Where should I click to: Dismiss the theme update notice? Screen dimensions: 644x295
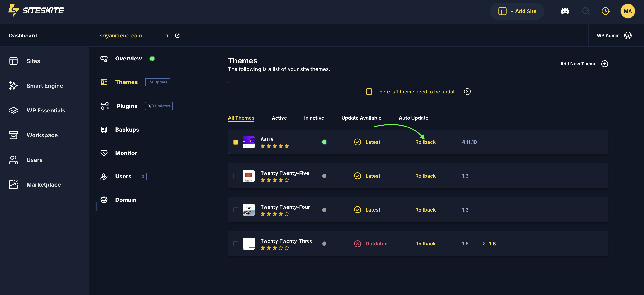[467, 92]
